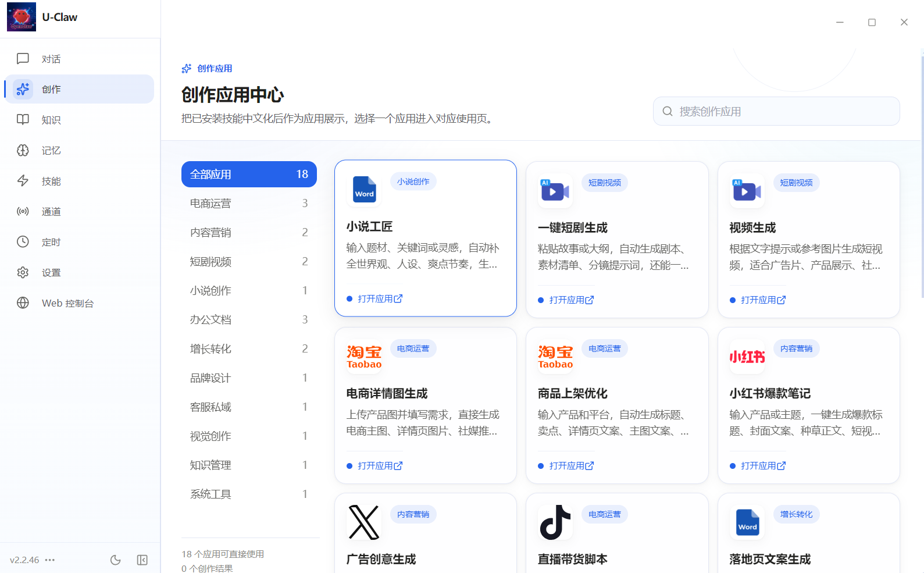Click the 小红书 logo icon
The width and height of the screenshot is (924, 573).
[x=747, y=357]
